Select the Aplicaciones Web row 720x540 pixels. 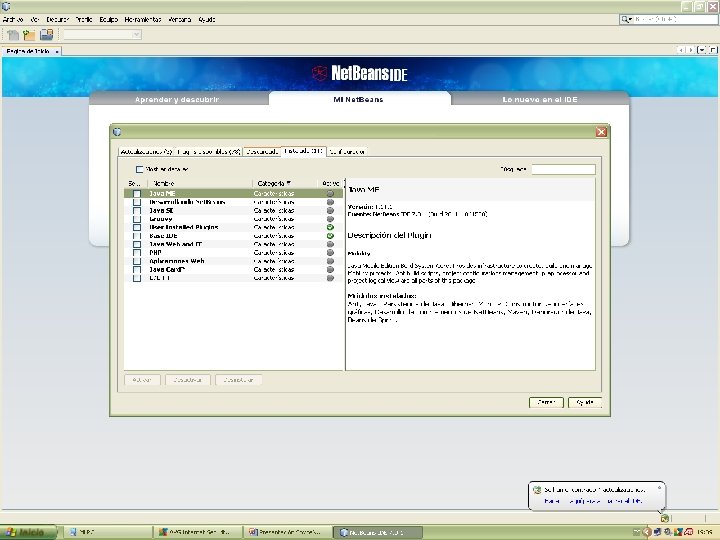point(233,261)
